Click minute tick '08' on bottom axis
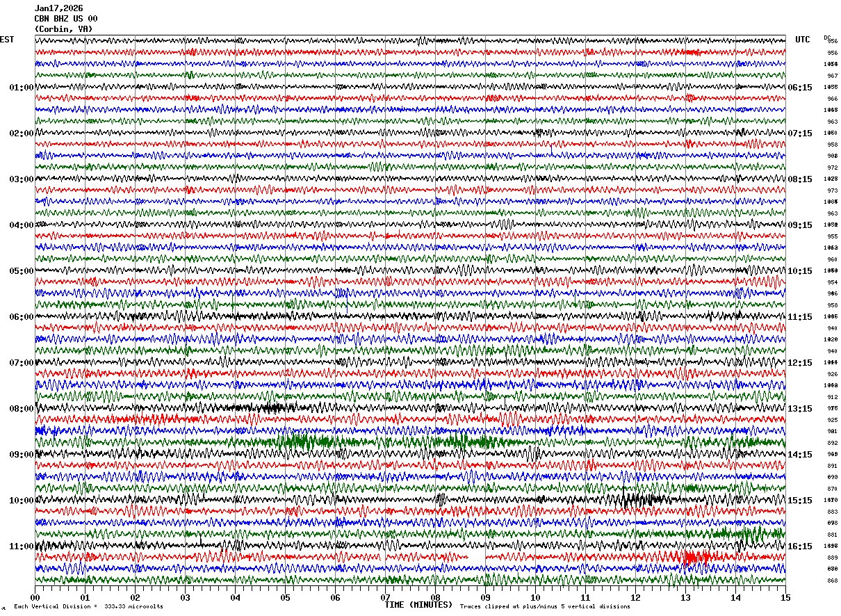This screenshot has height=616, width=841. [435, 597]
